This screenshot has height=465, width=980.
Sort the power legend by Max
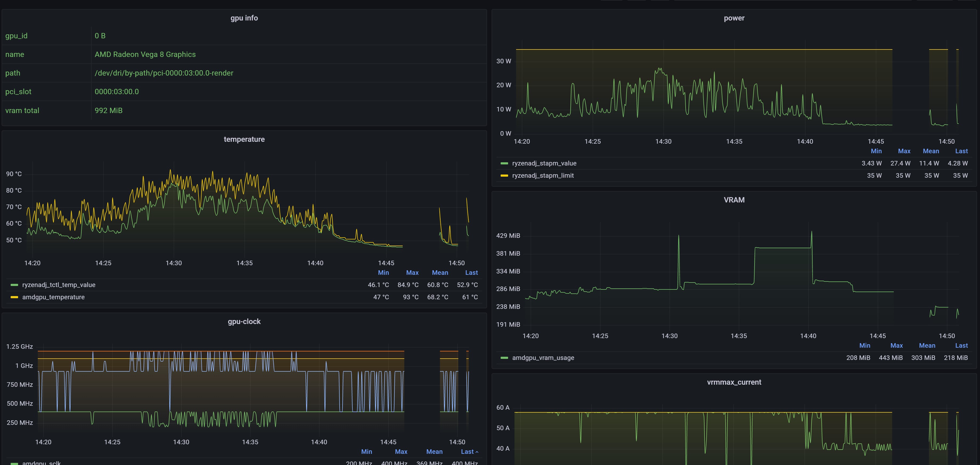pos(904,151)
